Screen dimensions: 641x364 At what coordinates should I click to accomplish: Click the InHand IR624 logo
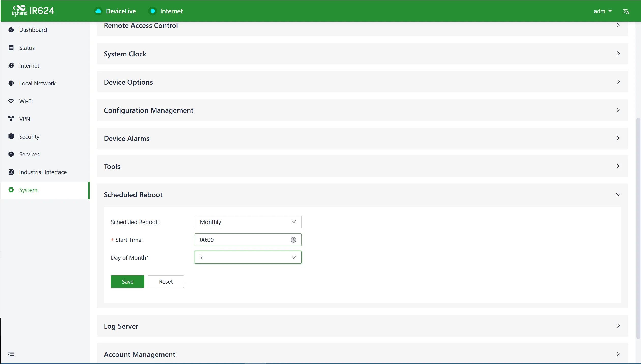(x=33, y=11)
